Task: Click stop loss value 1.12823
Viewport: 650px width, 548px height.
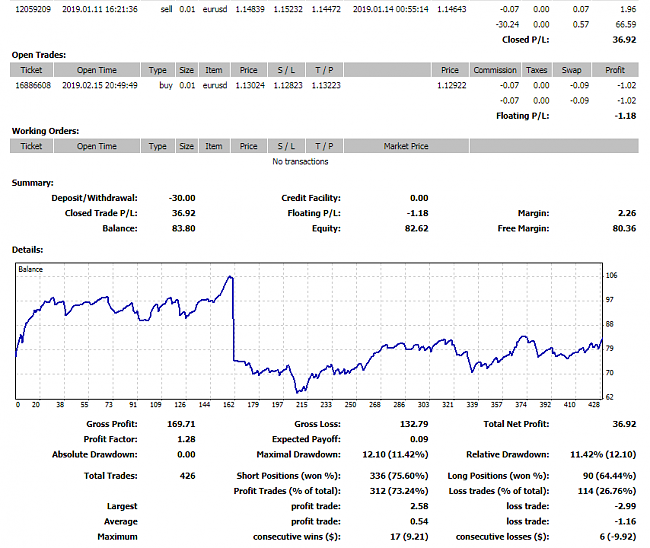Action: pos(288,85)
